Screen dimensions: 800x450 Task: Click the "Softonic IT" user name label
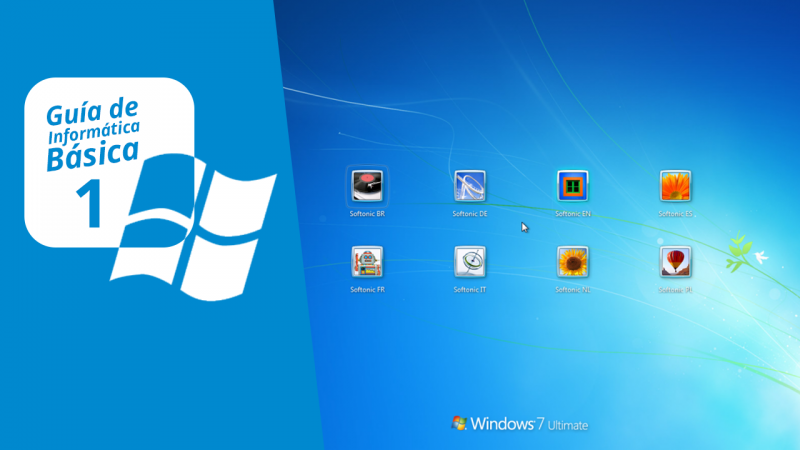[x=470, y=290]
